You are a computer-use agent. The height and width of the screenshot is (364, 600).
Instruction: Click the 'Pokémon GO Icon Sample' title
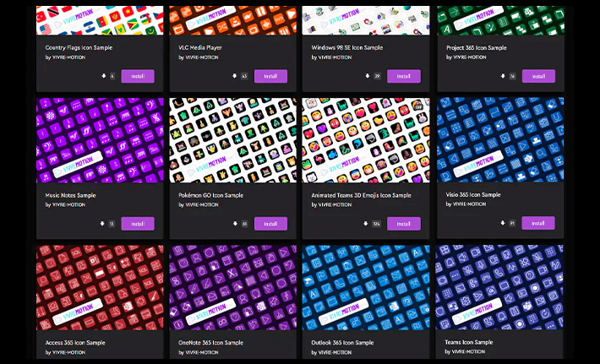pos(210,195)
